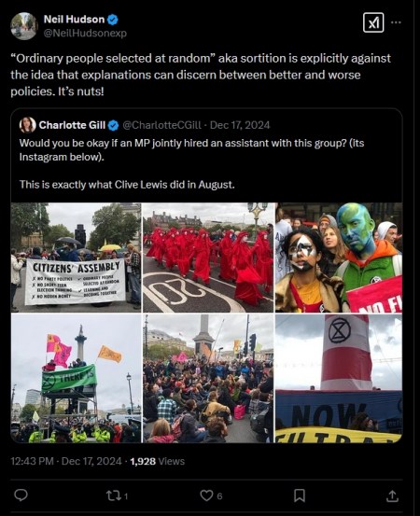The image size is (420, 516).
Task: Open the Citizens' Assembly banner photo
Action: [x=76, y=258]
